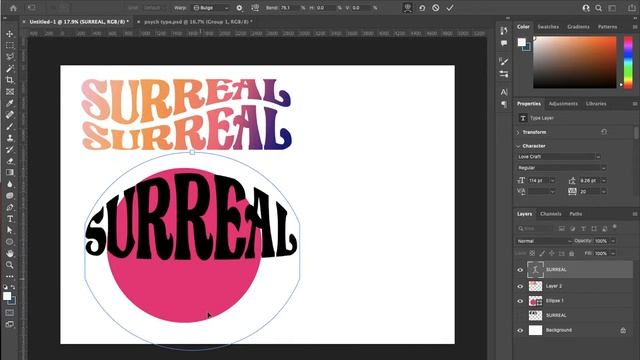Viewport: 640px width, 360px height.
Task: Select the Zoom tool
Action: (x=10, y=264)
